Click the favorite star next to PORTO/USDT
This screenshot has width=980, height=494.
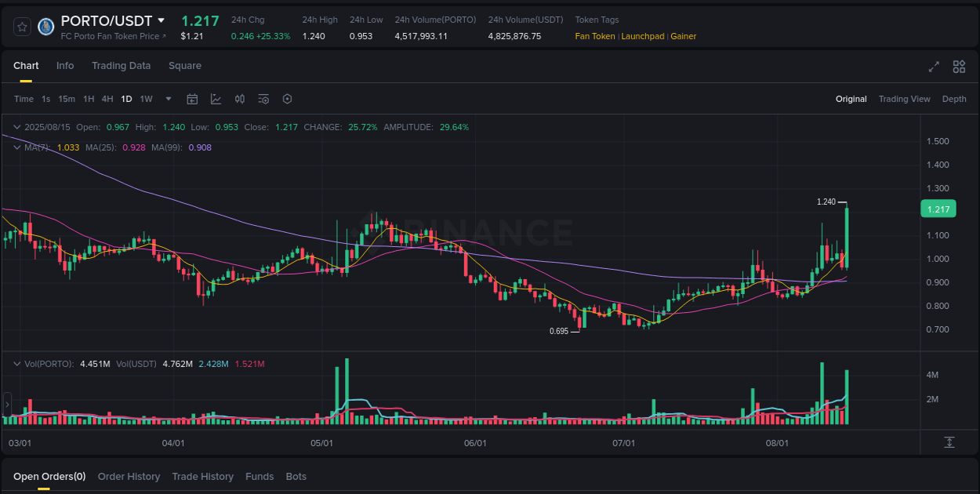pyautogui.click(x=22, y=26)
